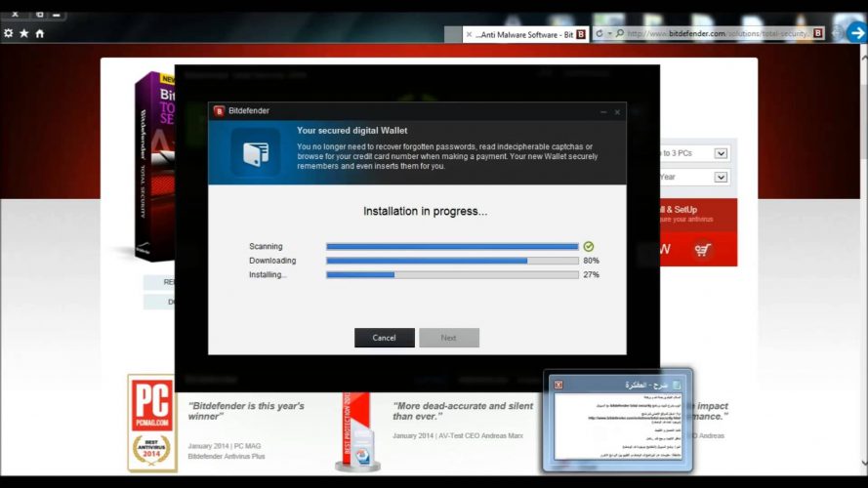The image size is (868, 488).
Task: Click the Scanning progress bar
Action: coord(452,246)
